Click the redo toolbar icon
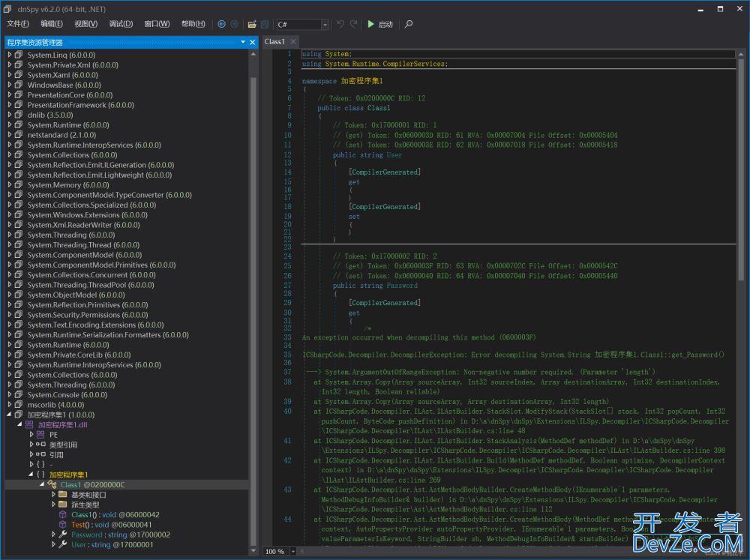750x560 pixels. tap(354, 24)
